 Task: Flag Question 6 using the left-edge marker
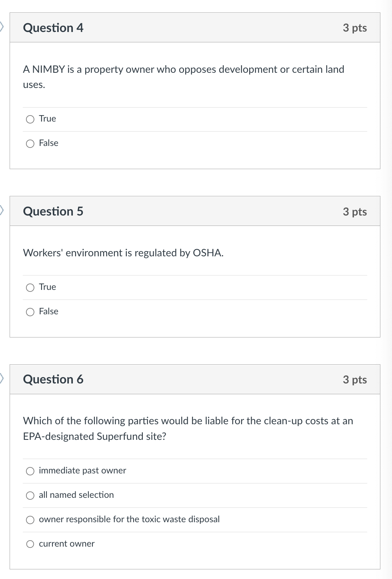(x=2, y=378)
